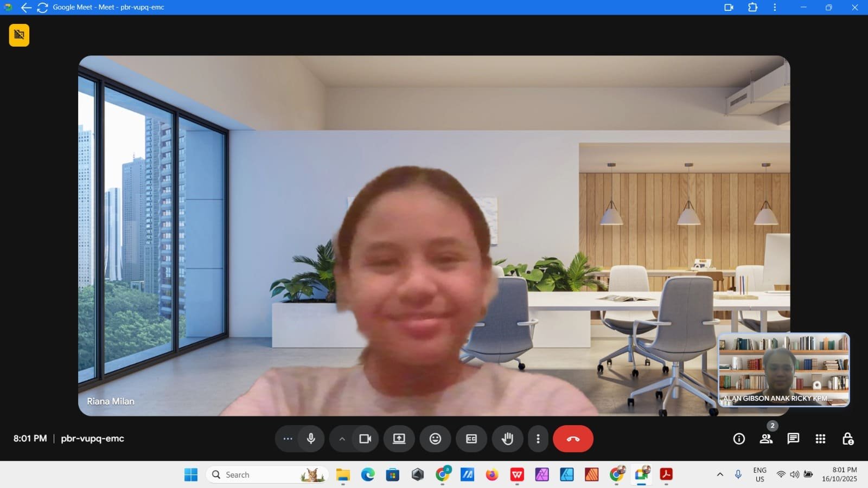Viewport: 868px width, 488px height.
Task: Click Alan Gibson's self-view thumbnail
Action: (x=783, y=371)
